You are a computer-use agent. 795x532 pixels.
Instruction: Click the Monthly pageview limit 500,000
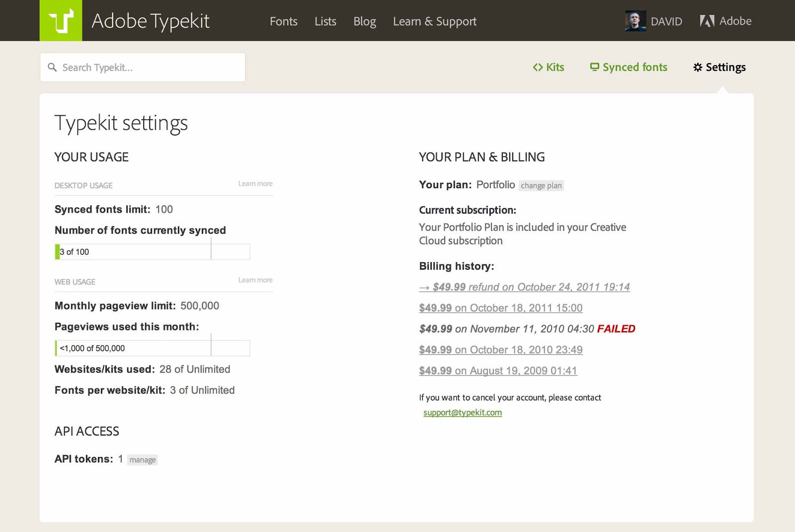point(200,306)
